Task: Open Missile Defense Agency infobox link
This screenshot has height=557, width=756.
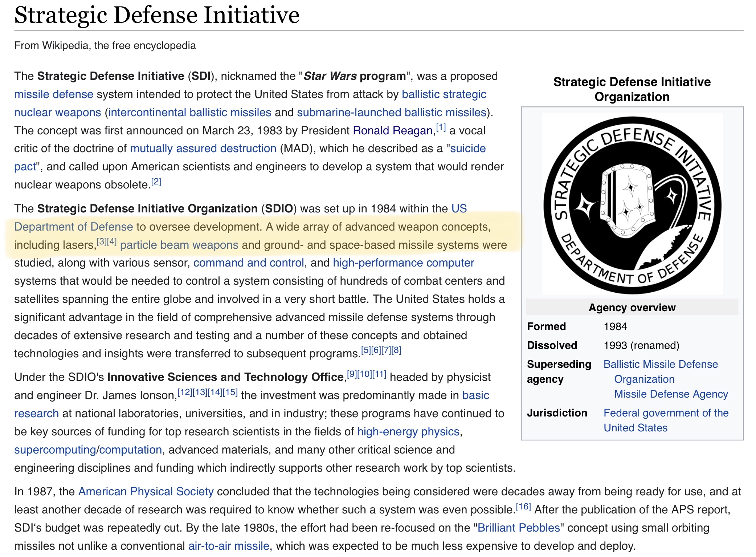Action: pyautogui.click(x=671, y=394)
